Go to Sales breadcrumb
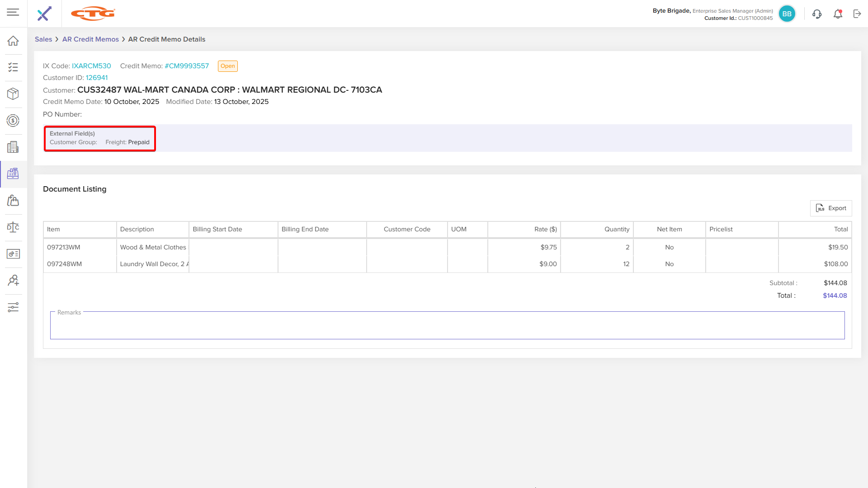 click(43, 39)
